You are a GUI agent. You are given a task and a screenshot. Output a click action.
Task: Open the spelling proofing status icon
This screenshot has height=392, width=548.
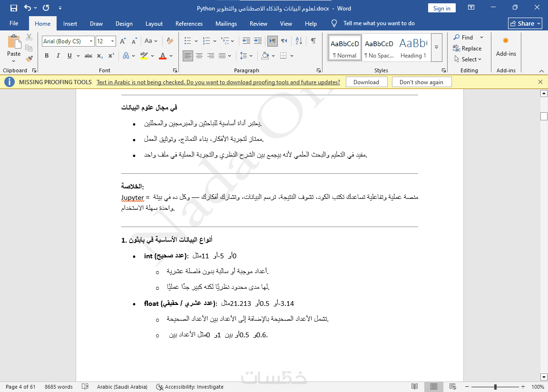85,387
